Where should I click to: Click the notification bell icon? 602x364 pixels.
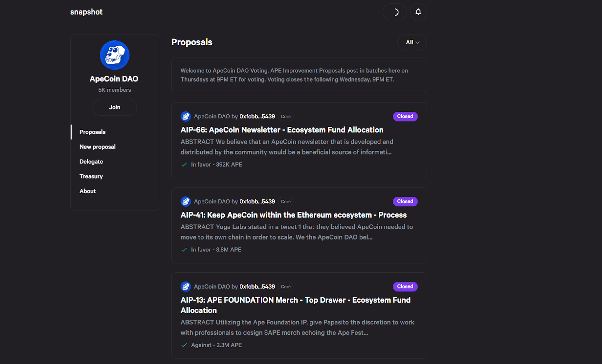(x=418, y=12)
